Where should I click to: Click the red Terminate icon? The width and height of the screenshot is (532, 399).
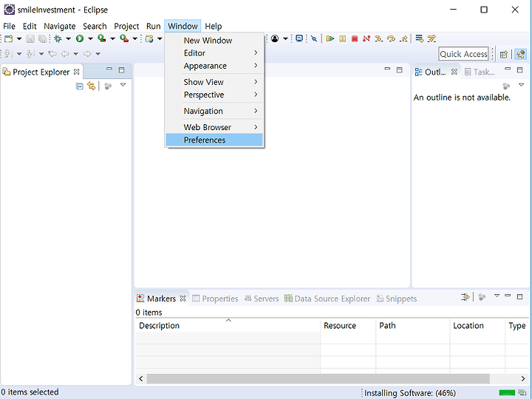(x=355, y=38)
